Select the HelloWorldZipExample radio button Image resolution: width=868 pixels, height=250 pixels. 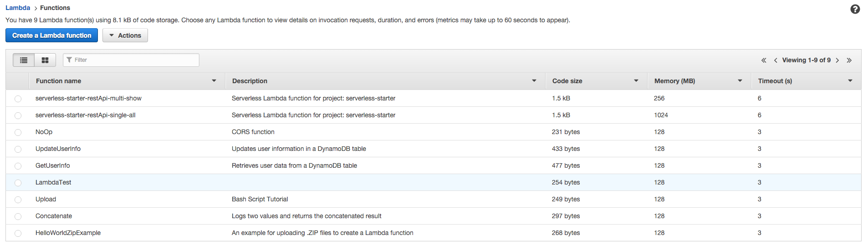coord(18,233)
